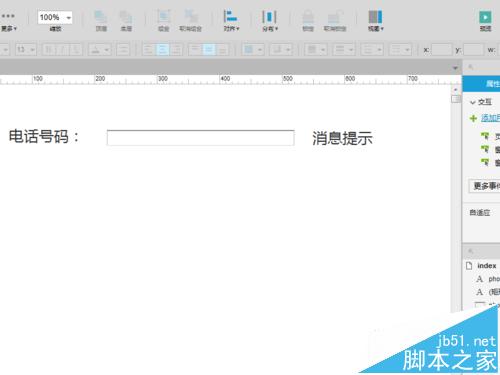500x375 pixels.
Task: Click the phone number text field
Action: point(201,138)
